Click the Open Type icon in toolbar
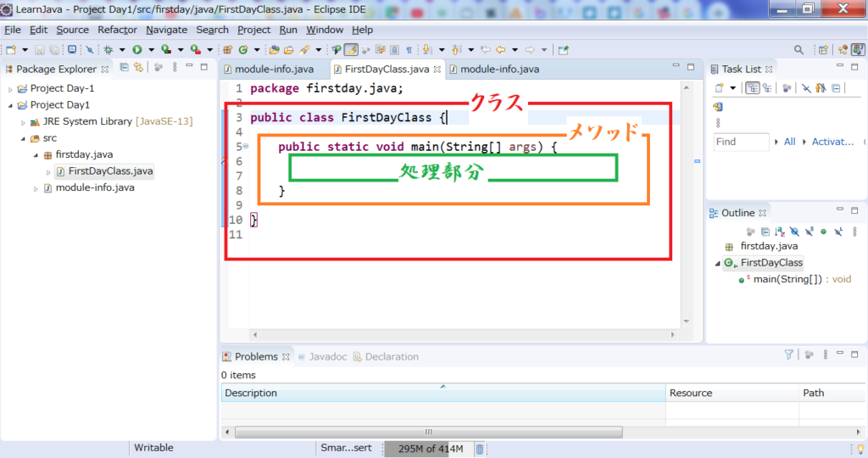Viewport: 868px width, 458px height. tap(274, 50)
